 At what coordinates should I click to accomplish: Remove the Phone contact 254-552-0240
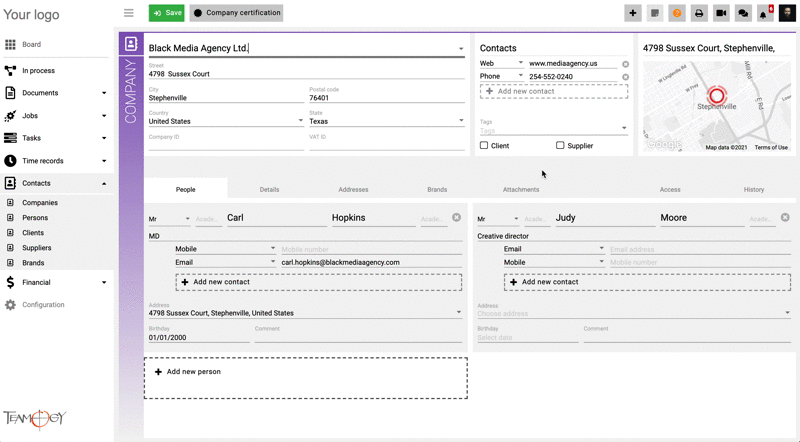coord(626,77)
